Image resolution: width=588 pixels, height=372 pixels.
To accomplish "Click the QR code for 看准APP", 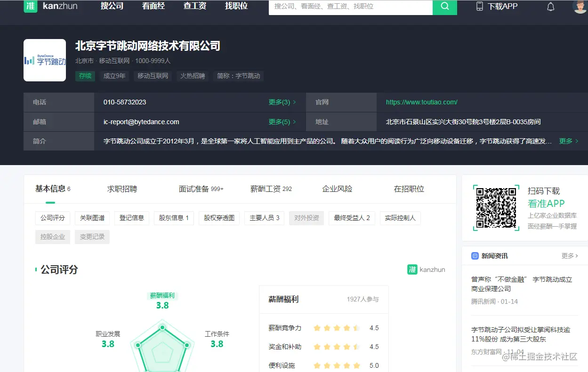I will (x=496, y=207).
